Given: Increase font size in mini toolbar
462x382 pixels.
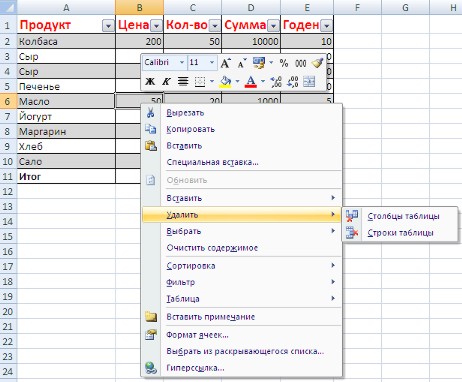Looking at the screenshot, I should click(x=226, y=63).
